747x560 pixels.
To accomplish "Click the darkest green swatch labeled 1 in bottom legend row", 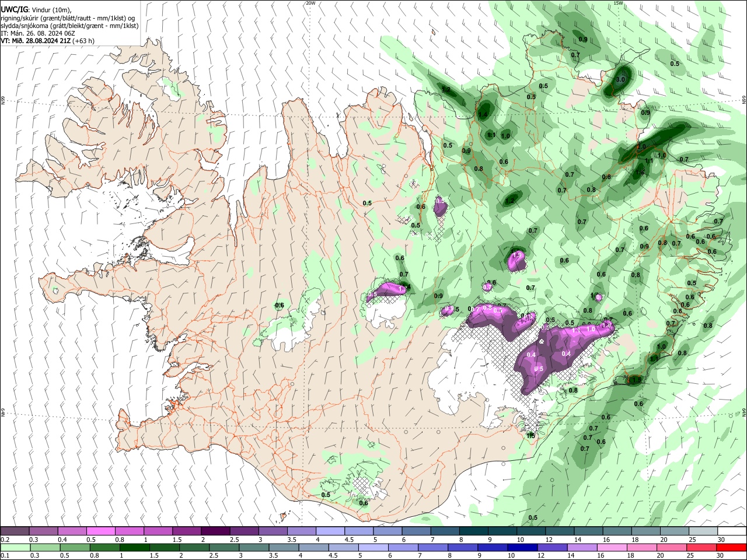I will point(134,547).
